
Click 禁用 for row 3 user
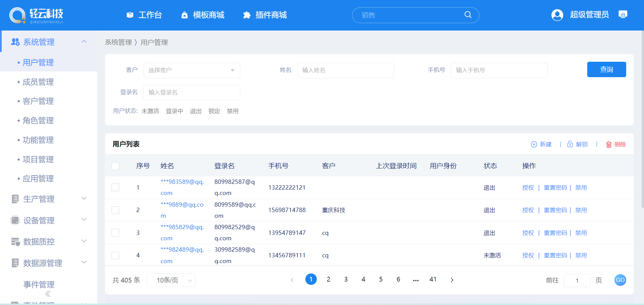click(x=581, y=233)
